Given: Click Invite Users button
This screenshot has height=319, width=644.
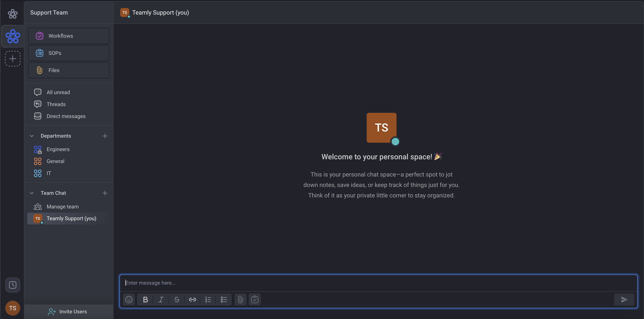Looking at the screenshot, I should 67,312.
